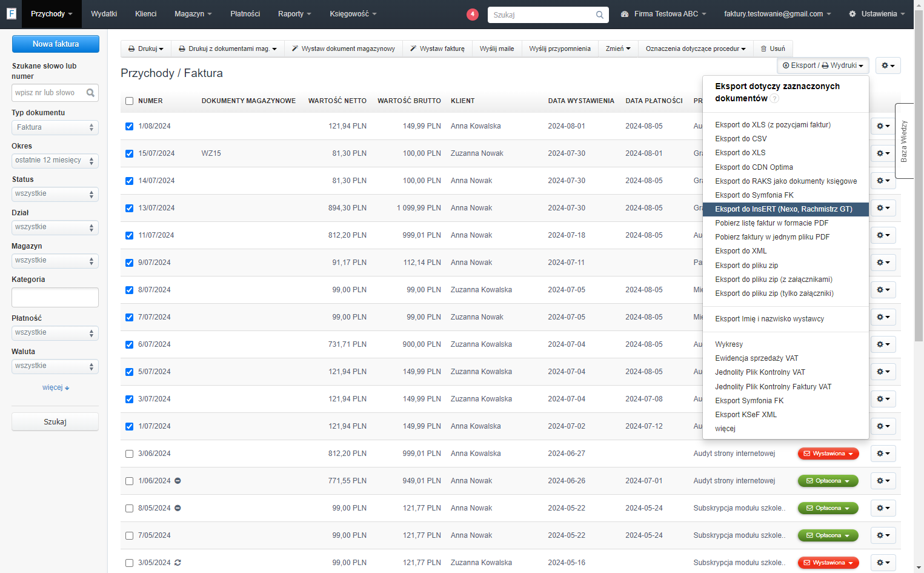Click the Szukaj button in sidebar
924x573 pixels.
tap(55, 422)
